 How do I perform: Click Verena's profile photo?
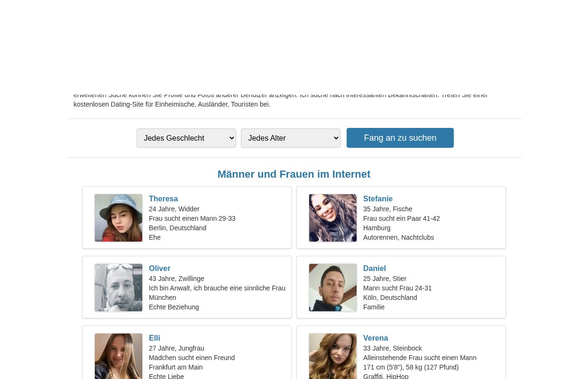tap(333, 356)
